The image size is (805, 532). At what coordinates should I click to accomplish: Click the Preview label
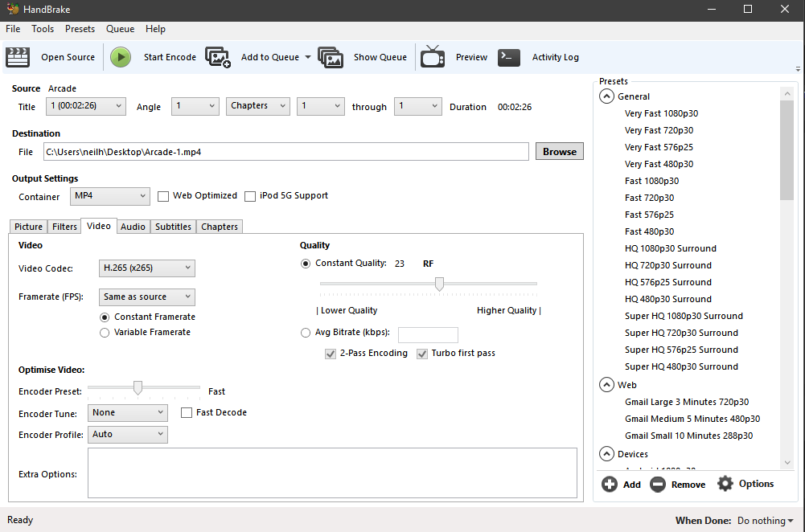click(471, 57)
